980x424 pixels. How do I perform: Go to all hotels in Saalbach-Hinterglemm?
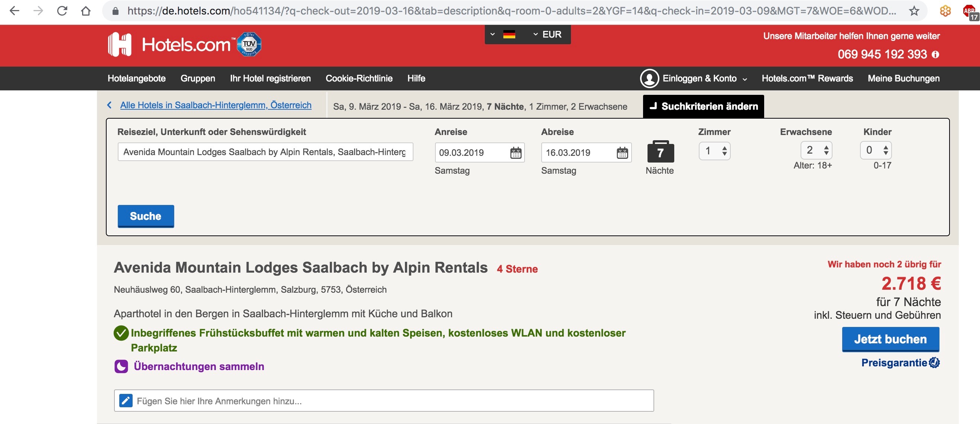click(x=216, y=105)
